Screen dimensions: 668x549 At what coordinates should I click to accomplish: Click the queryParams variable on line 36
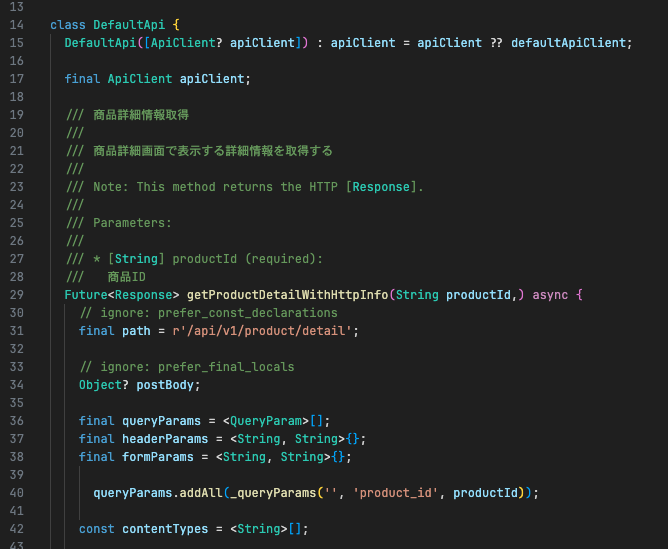[x=161, y=421]
